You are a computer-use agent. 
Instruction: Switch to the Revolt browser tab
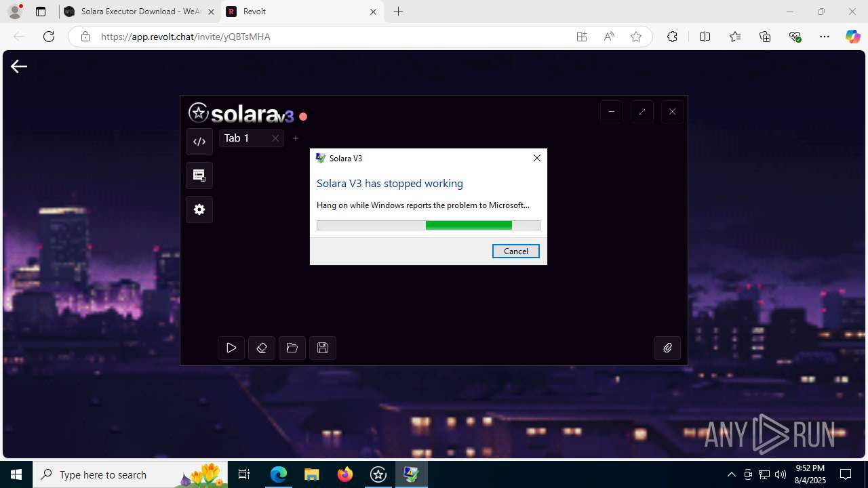tap(303, 12)
